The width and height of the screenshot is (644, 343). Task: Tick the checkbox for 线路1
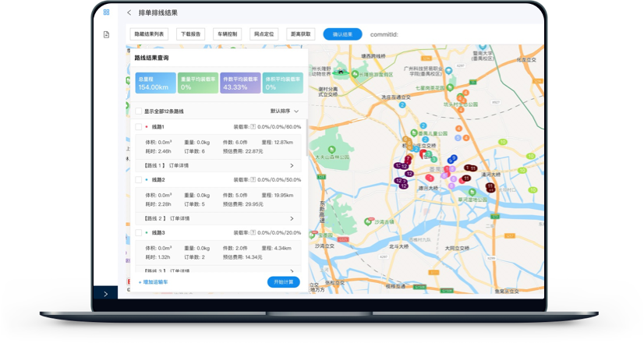click(139, 126)
